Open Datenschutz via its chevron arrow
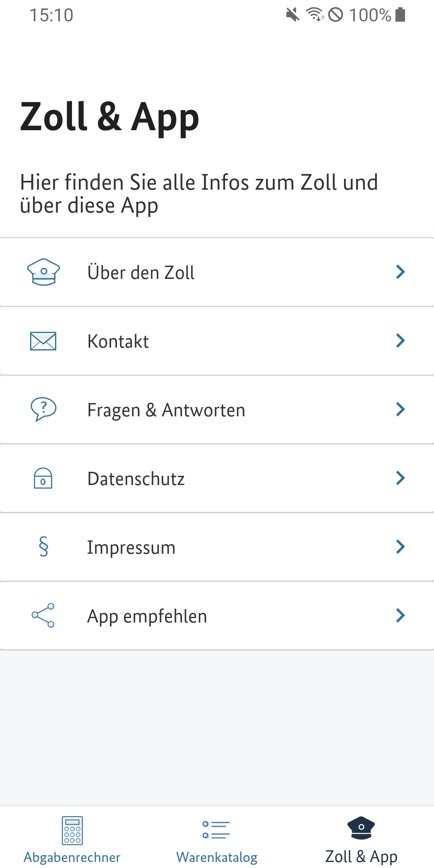 tap(400, 478)
